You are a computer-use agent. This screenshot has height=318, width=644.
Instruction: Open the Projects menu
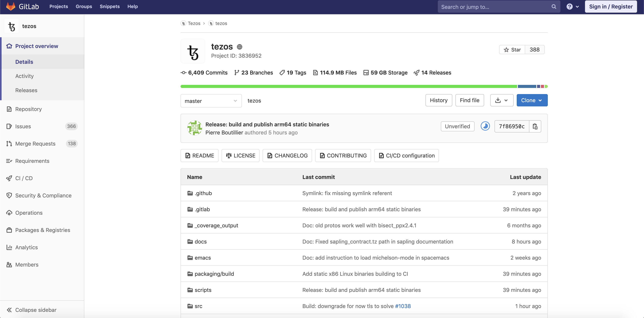(58, 7)
